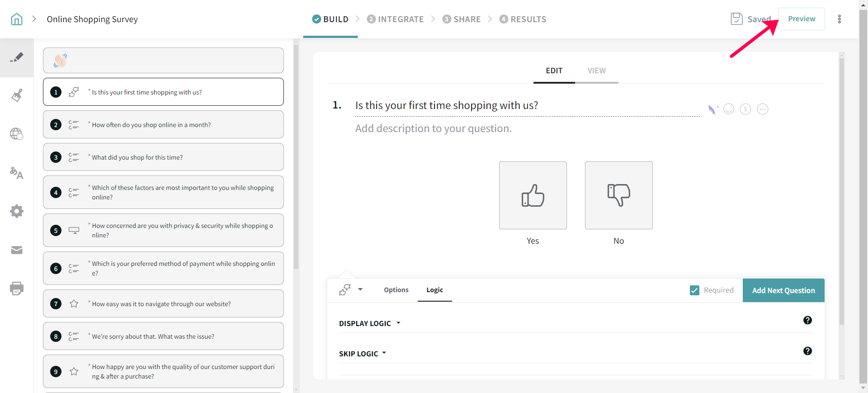Click the question description input field

pos(433,129)
